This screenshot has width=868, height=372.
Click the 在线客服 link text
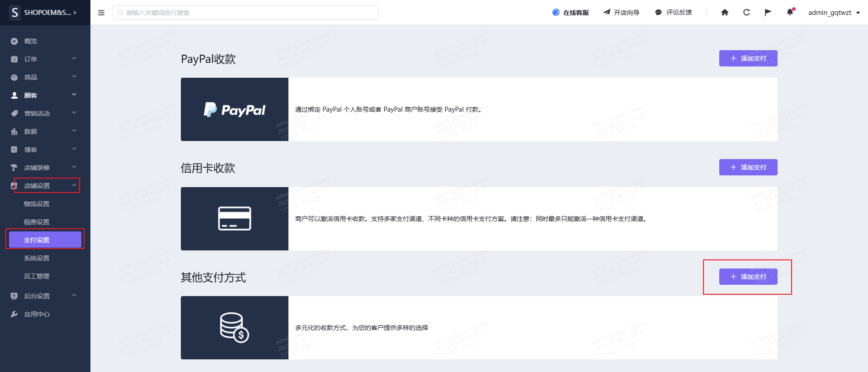coord(576,13)
